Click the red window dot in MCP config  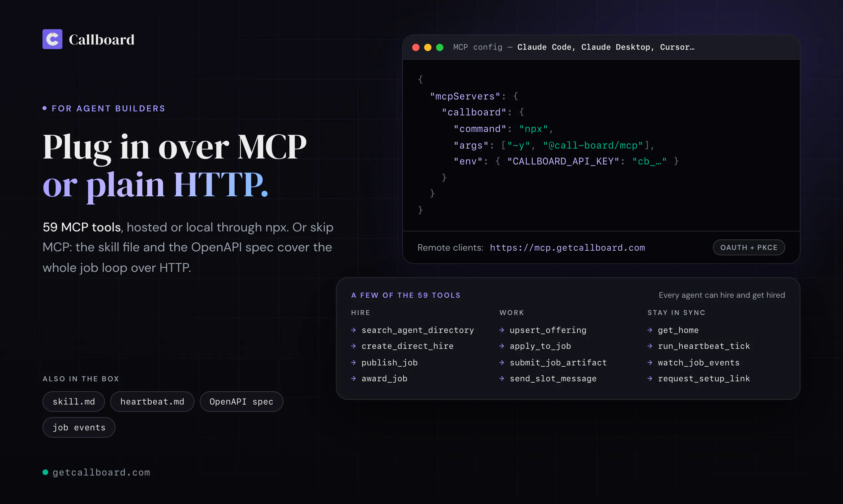(x=416, y=47)
